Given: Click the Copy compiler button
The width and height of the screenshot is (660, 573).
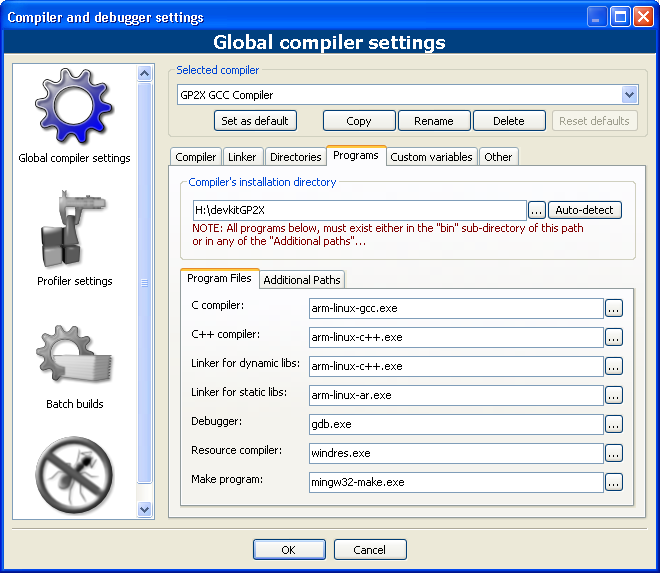Looking at the screenshot, I should point(359,121).
